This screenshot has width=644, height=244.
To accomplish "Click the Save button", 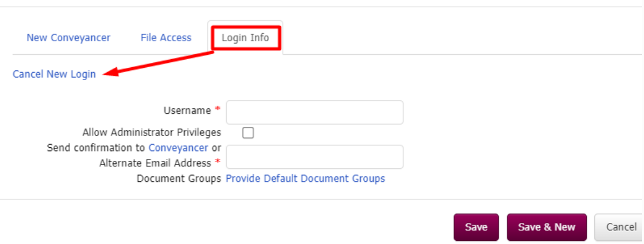I will coord(476,227).
